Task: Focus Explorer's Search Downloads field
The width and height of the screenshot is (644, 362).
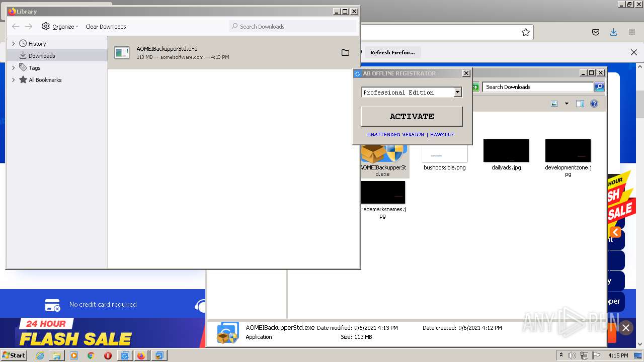Action: pos(538,87)
